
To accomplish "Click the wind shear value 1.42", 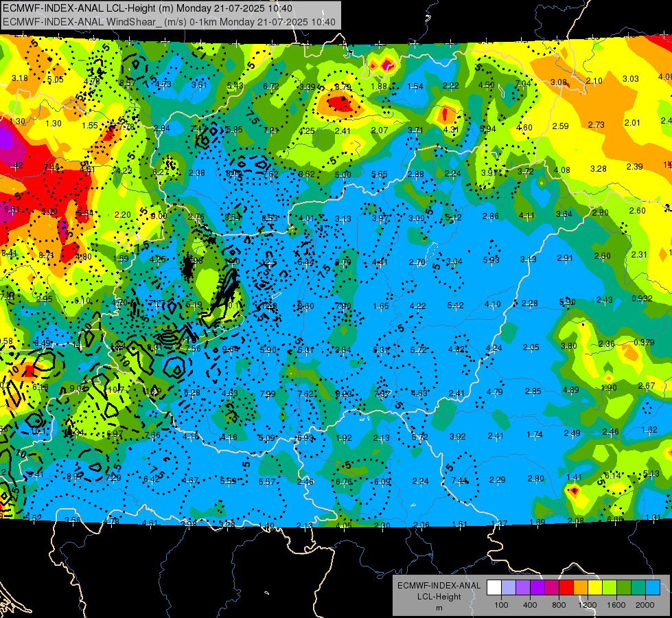I will [x=15, y=165].
